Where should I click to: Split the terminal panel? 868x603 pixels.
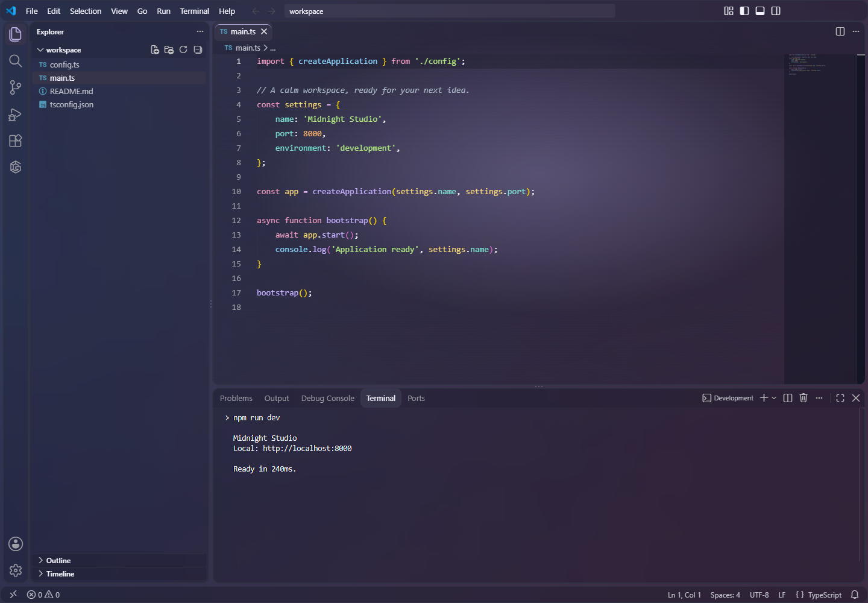[x=788, y=398]
